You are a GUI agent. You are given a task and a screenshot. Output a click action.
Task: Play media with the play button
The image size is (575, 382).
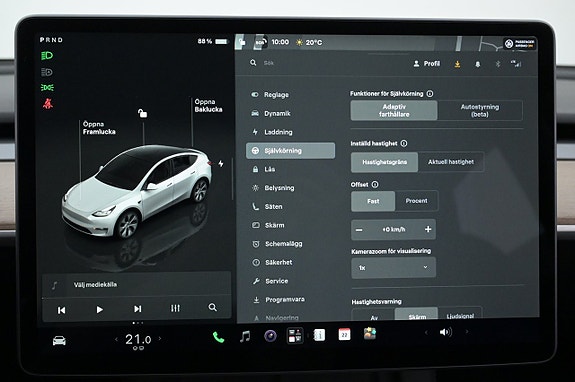click(x=99, y=310)
